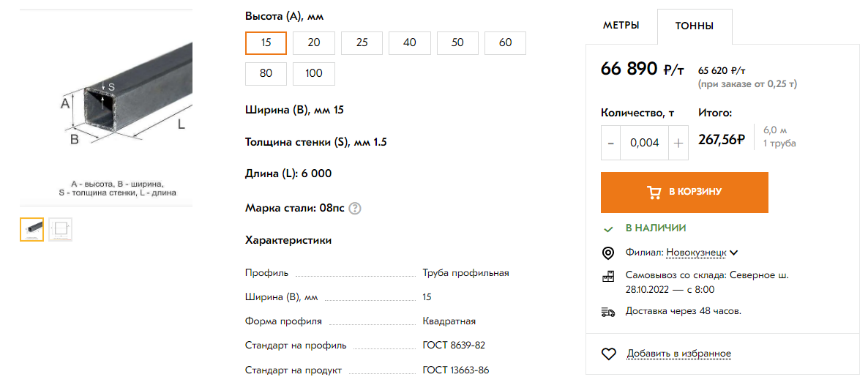Switch to the ТОННЫ tab
Screen dimensions: 868x388
point(695,26)
